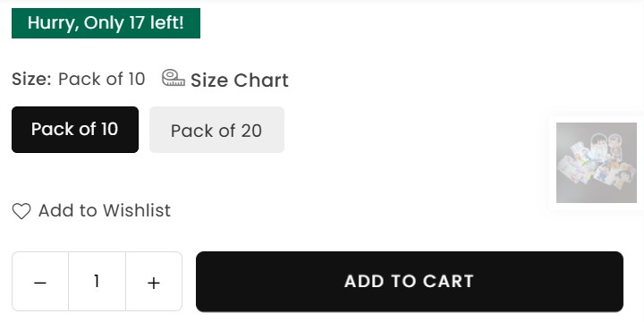Click the heart wishlist icon
This screenshot has width=644, height=322.
point(21,211)
